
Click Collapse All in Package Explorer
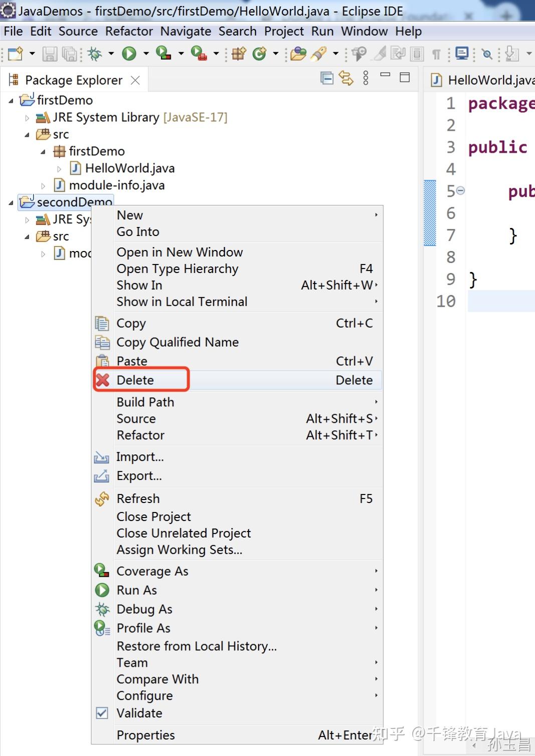326,78
